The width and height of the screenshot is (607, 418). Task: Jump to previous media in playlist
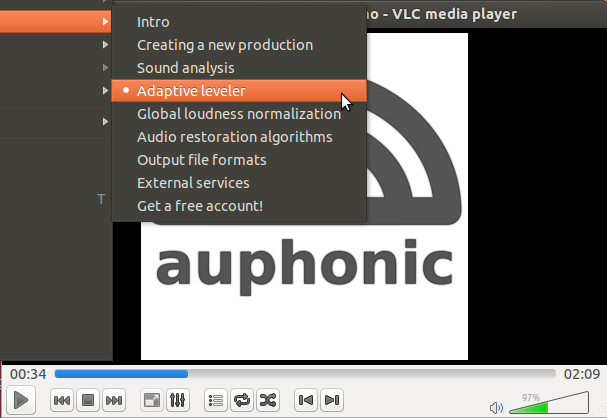(x=62, y=400)
